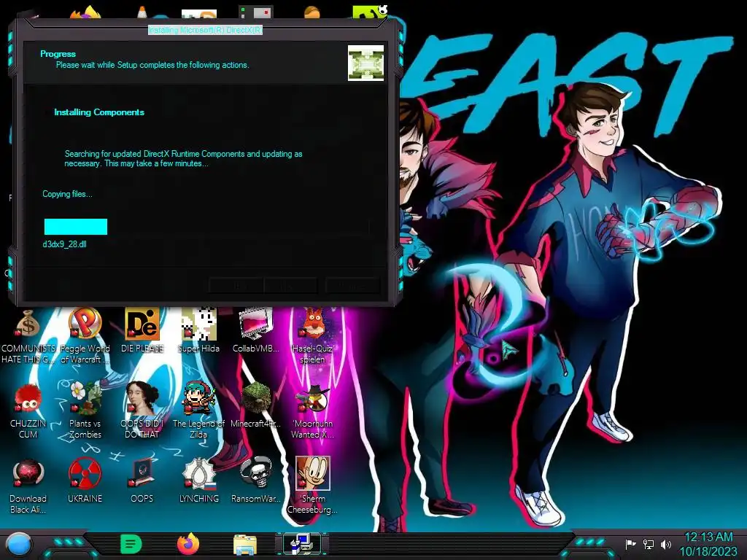Click the 'Progress' header label

tap(58, 54)
